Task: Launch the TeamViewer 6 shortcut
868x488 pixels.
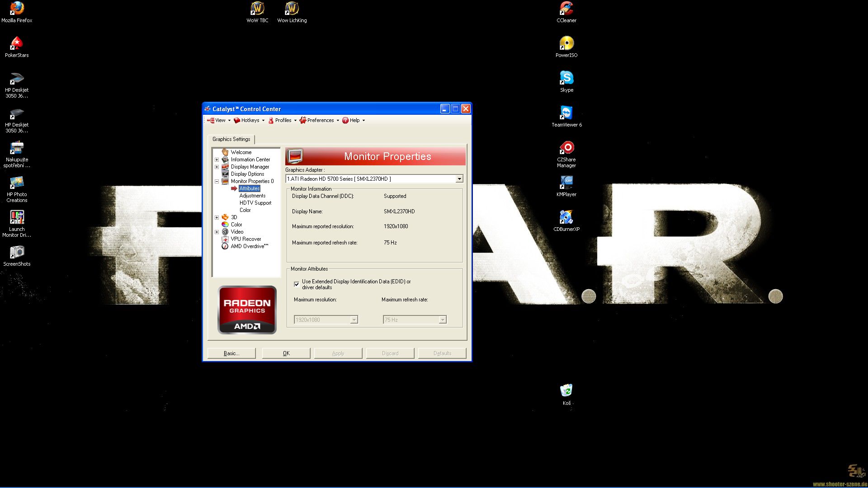Action: pyautogui.click(x=566, y=113)
